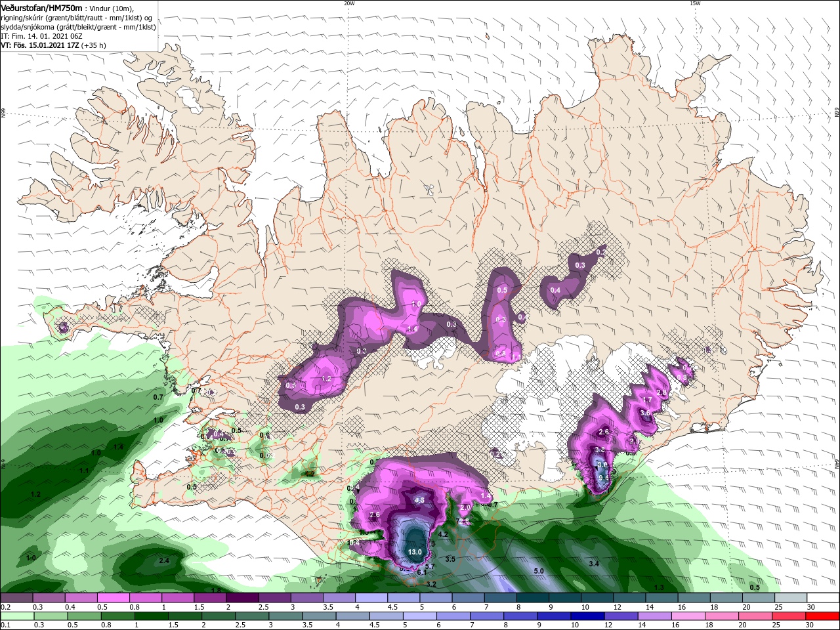
Task: Select upper legend swatch between 1 and 1.5
Action: coord(177,598)
